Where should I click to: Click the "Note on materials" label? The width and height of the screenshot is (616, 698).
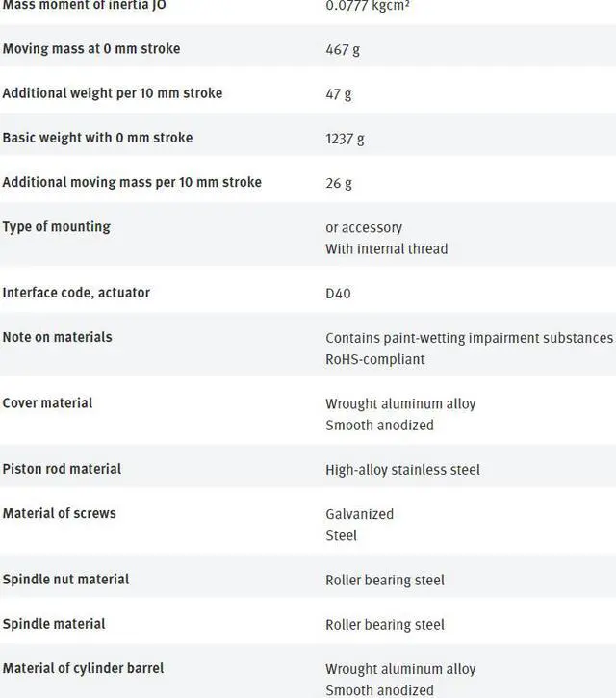[x=57, y=337]
